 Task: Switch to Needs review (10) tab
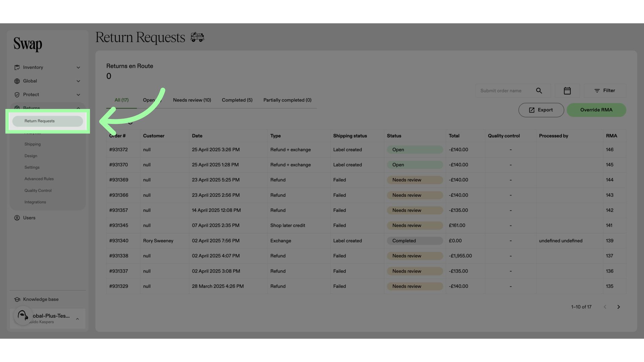(192, 100)
